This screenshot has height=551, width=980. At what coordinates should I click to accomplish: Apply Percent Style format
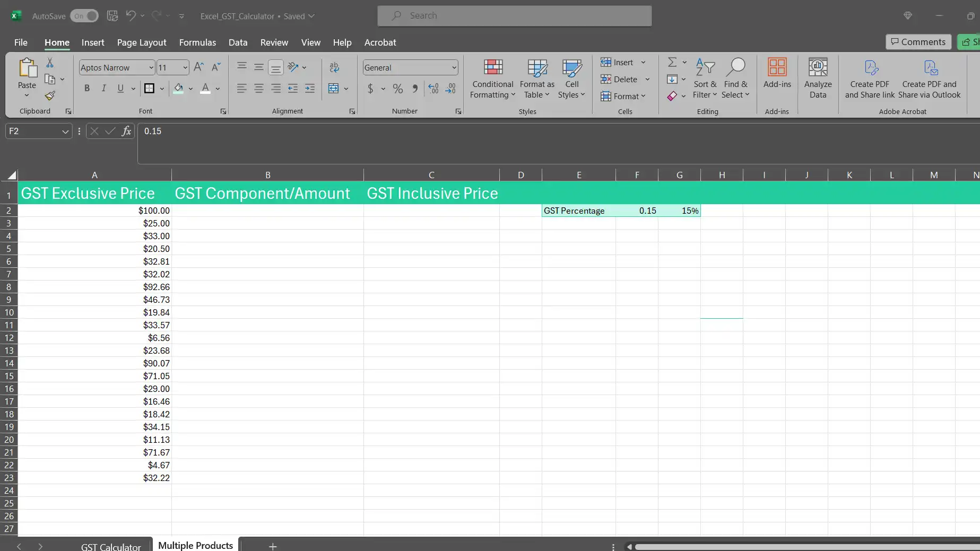pos(398,89)
